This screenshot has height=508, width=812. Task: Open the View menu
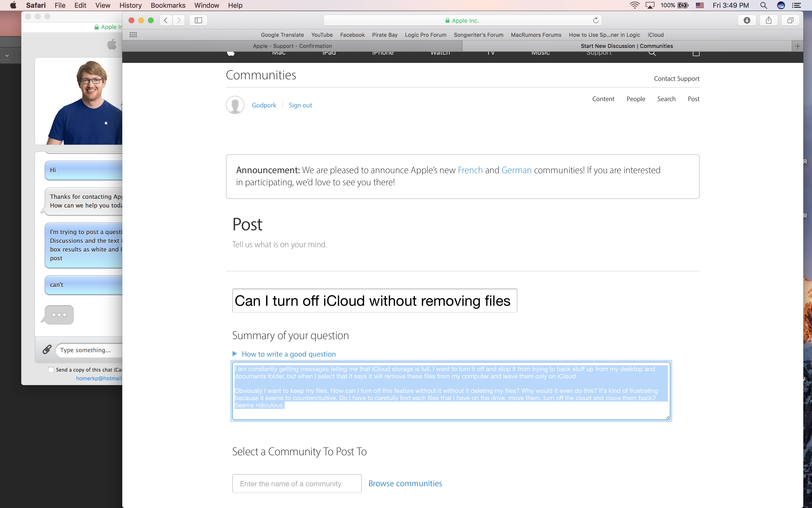pos(103,5)
